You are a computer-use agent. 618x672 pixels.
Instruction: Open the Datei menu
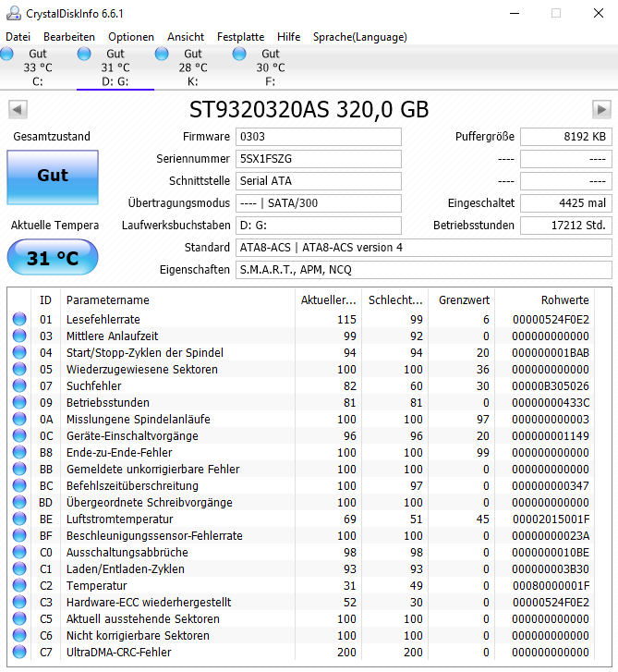point(18,37)
